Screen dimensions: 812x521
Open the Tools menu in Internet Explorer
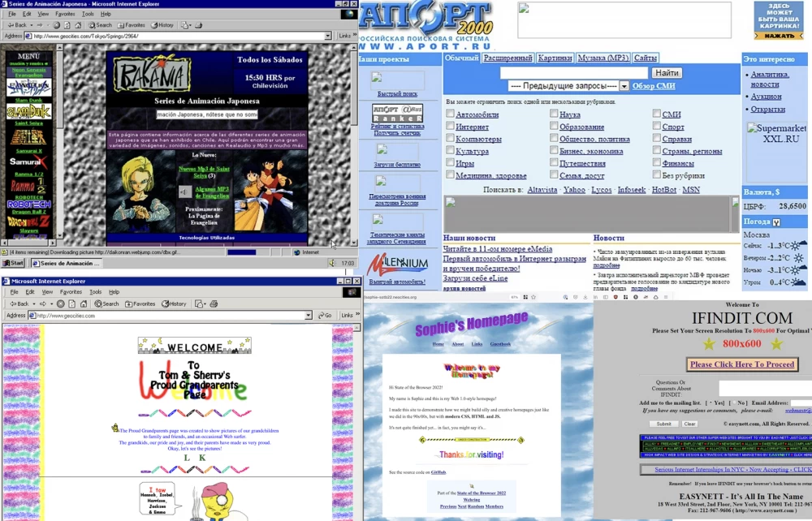88,13
